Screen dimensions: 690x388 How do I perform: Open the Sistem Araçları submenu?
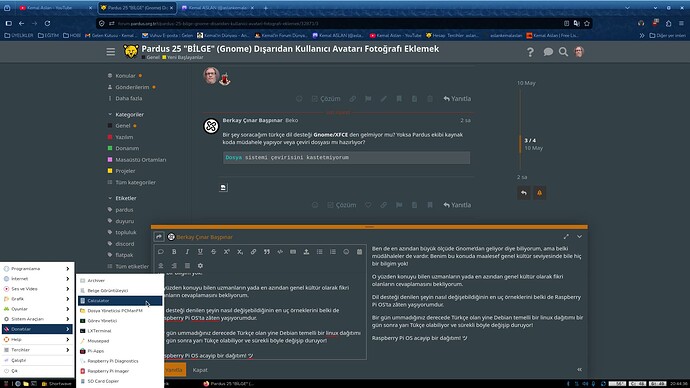click(37, 319)
